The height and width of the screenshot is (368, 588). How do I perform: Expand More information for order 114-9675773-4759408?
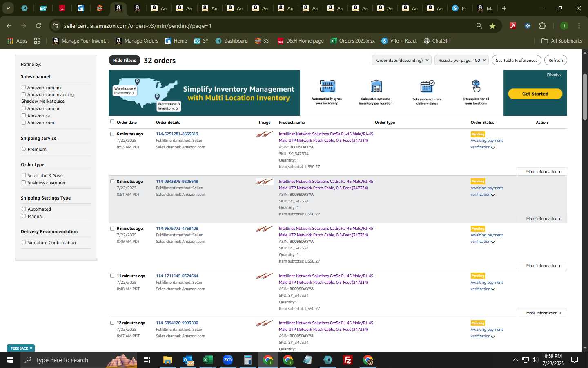[x=542, y=266]
